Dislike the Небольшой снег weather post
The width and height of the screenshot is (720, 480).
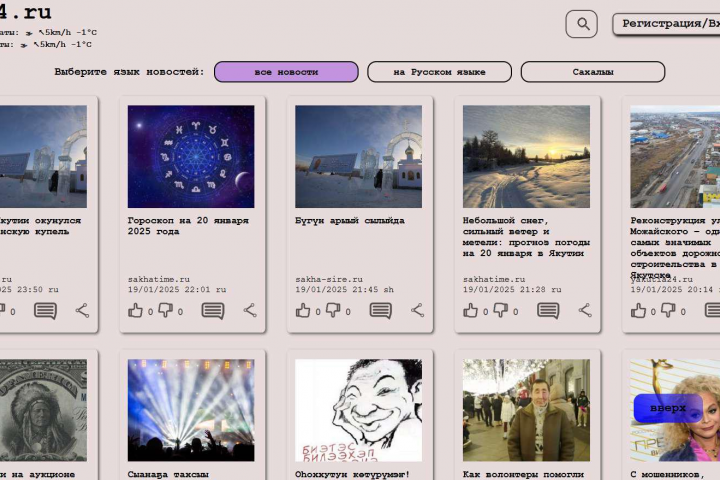click(x=501, y=311)
